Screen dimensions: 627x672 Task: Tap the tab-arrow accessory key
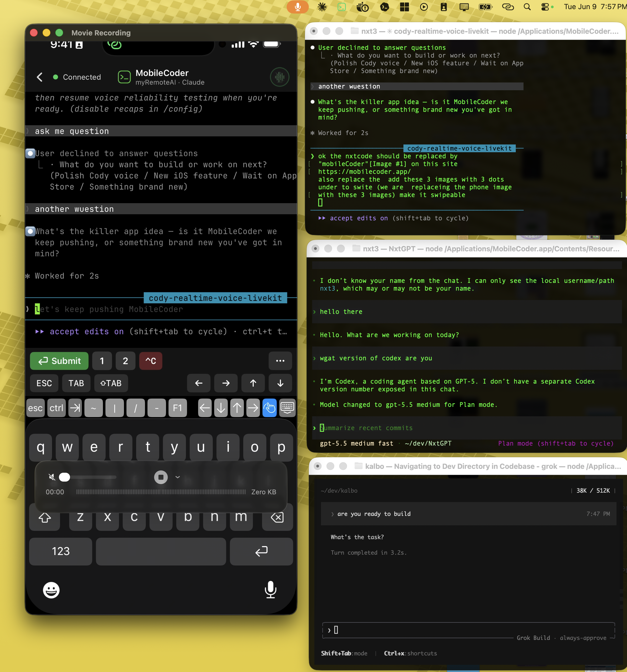click(75, 408)
